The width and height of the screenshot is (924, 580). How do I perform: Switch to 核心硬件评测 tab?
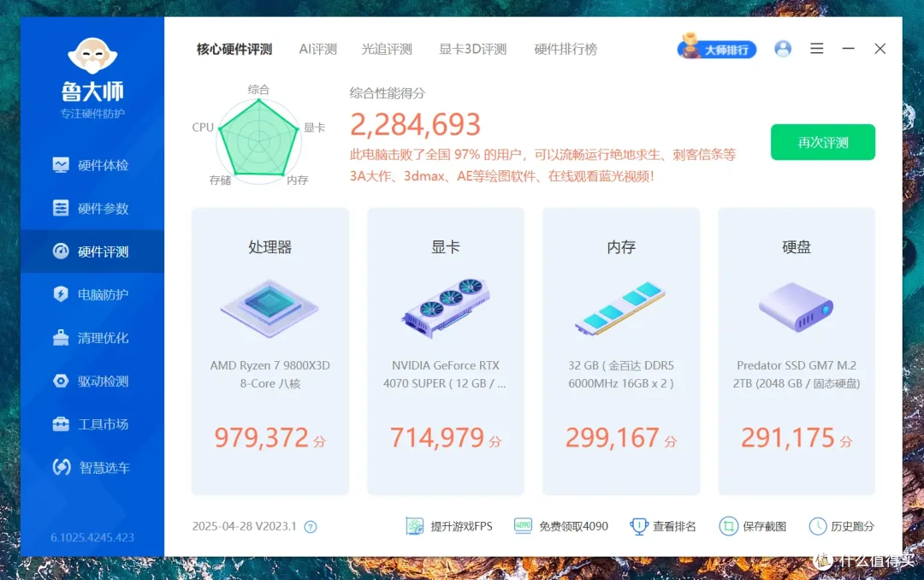pyautogui.click(x=234, y=49)
